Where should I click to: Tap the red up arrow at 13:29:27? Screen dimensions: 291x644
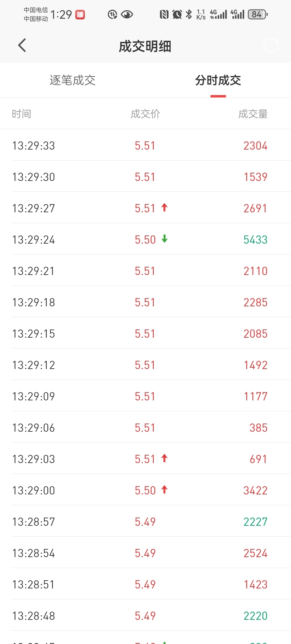click(x=164, y=208)
